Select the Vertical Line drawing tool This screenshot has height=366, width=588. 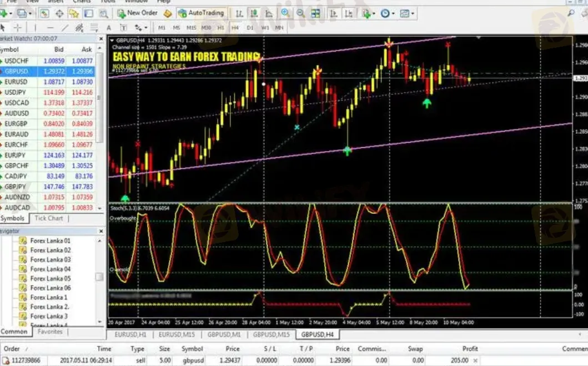pyautogui.click(x=35, y=28)
